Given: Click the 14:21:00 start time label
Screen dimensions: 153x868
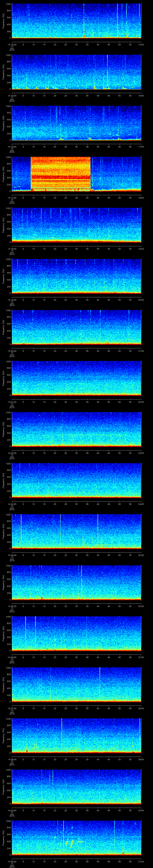Looking at the screenshot, I should tap(12, 402).
